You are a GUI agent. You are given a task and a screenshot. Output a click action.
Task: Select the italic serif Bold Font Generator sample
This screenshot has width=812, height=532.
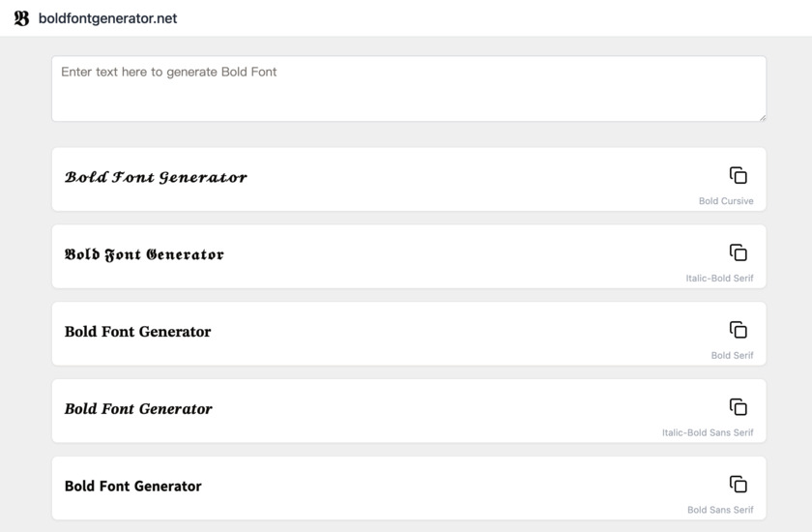point(138,409)
